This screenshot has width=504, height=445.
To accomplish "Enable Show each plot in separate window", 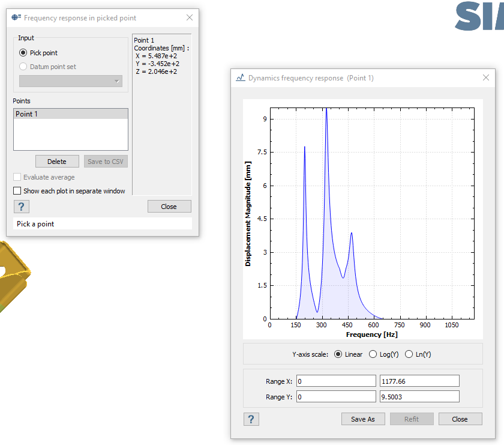I will coord(17,191).
